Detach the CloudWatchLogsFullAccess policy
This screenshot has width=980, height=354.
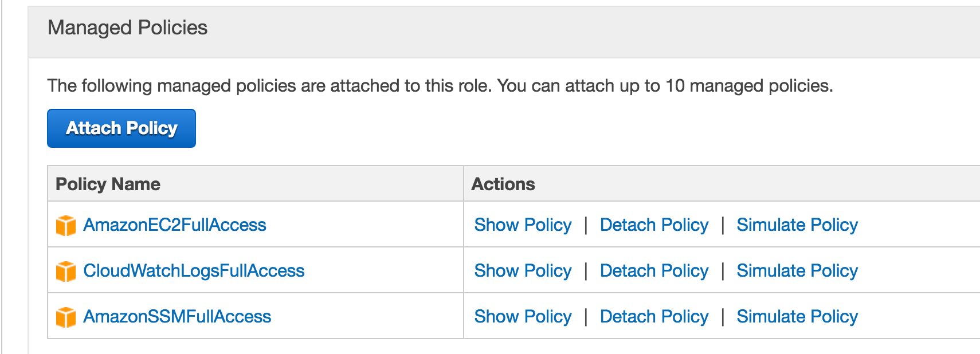(654, 271)
